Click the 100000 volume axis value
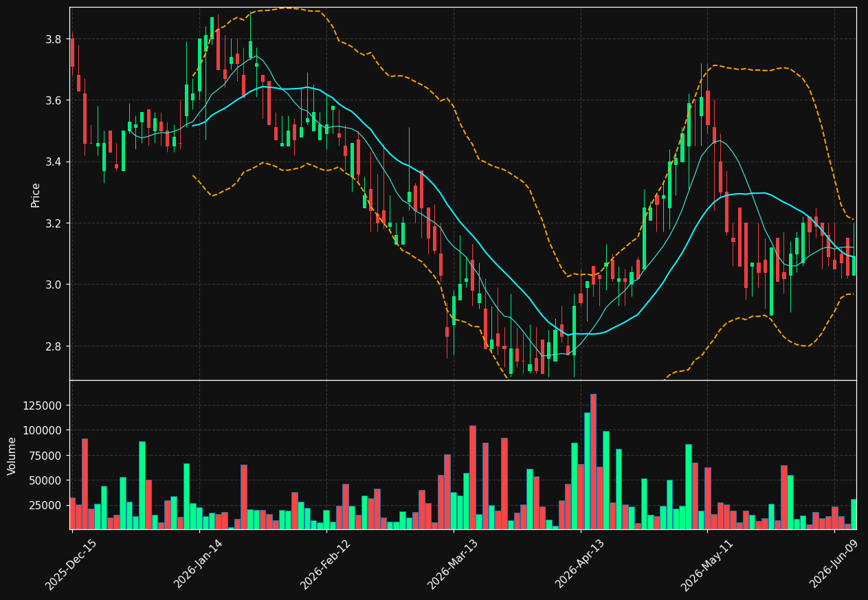The height and width of the screenshot is (600, 868). point(44,430)
